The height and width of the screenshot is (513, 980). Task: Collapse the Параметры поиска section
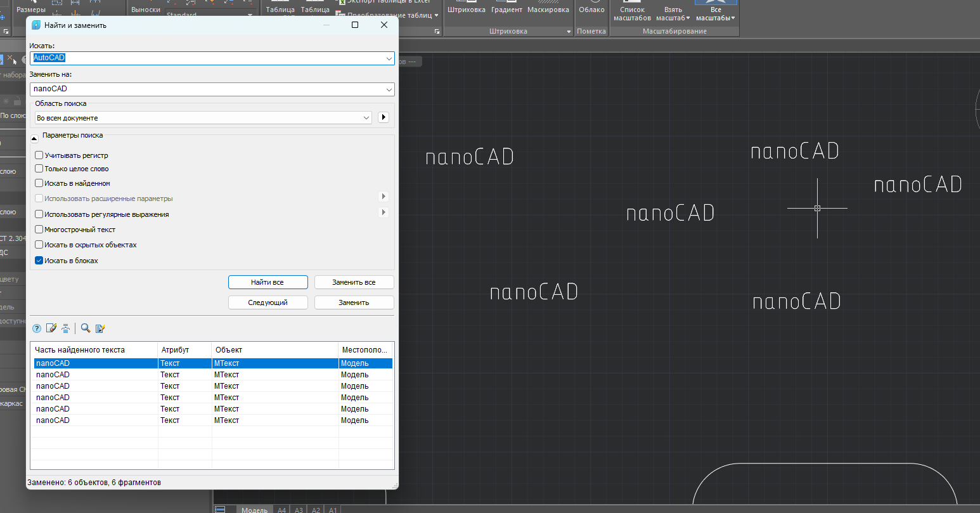[34, 138]
